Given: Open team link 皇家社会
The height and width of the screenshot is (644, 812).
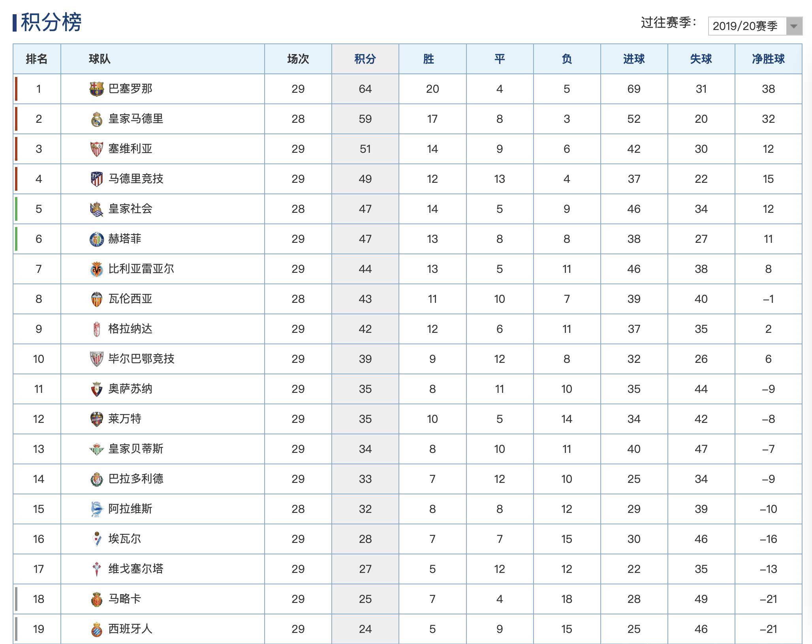Looking at the screenshot, I should 130,209.
